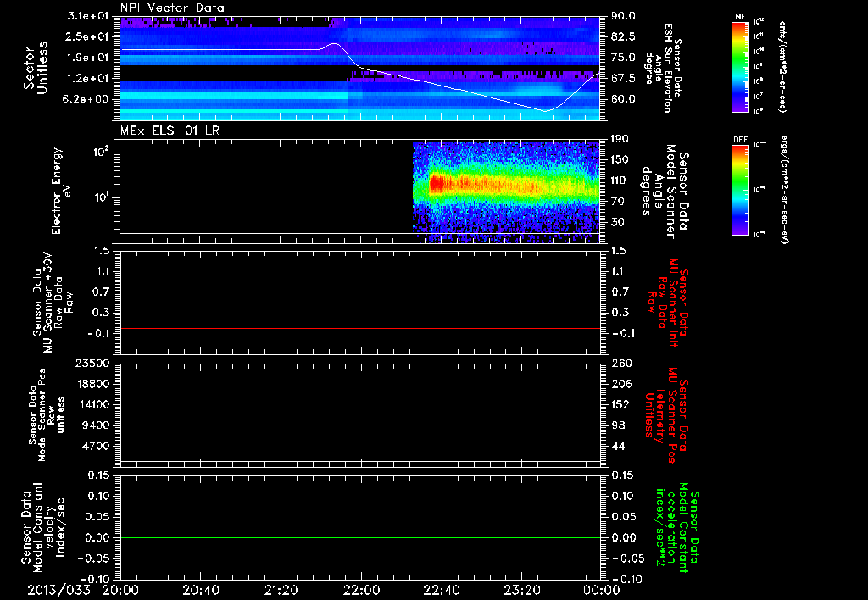Image resolution: width=868 pixels, height=600 pixels.
Task: Click the red scanner position line
Action: [x=360, y=431]
